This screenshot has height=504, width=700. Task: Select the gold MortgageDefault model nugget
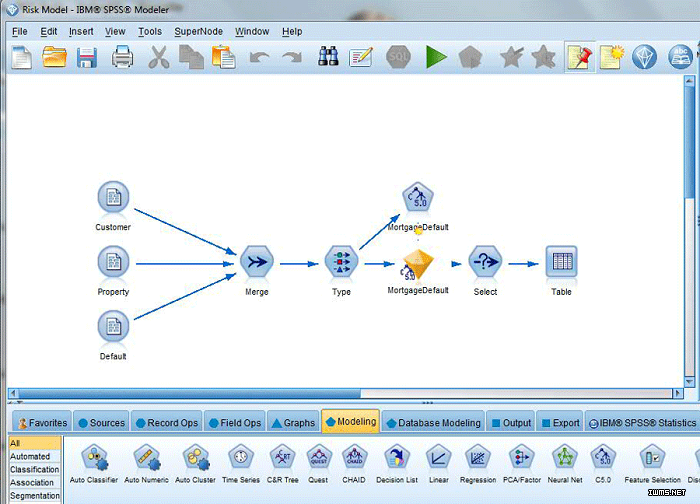(417, 264)
